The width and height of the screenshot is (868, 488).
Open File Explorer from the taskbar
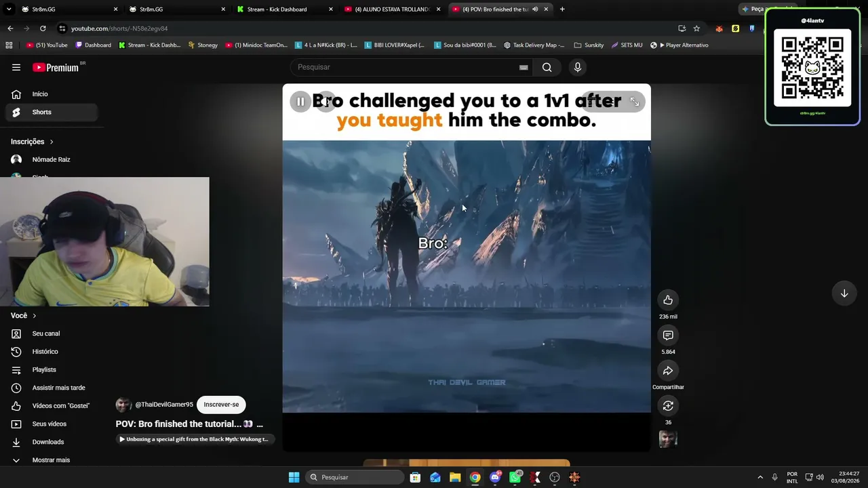[454, 477]
